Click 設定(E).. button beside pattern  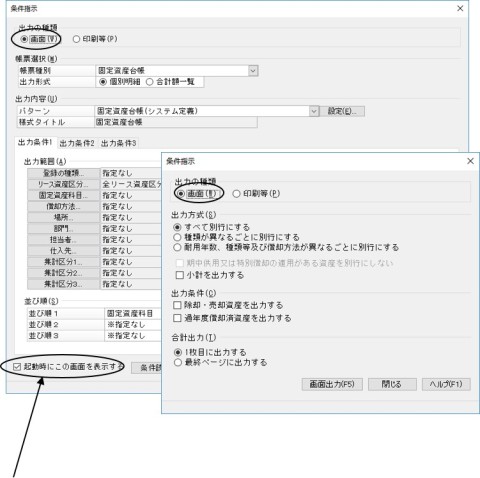pos(342,111)
